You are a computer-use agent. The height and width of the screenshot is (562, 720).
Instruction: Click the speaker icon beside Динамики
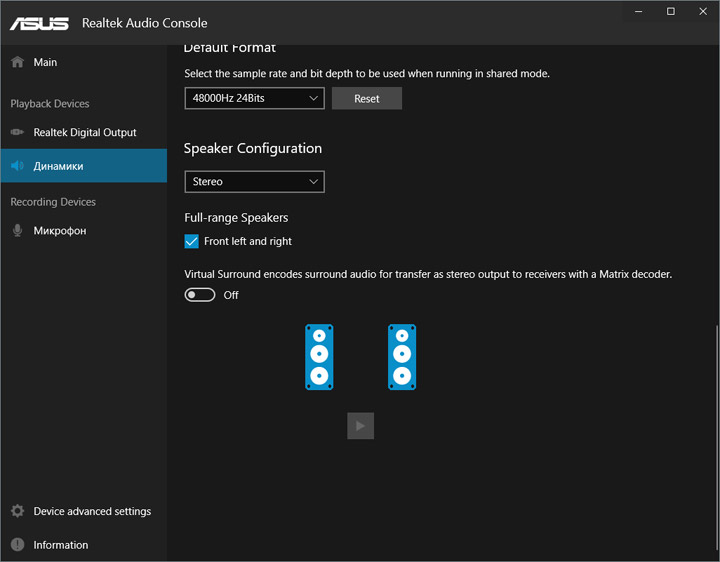pyautogui.click(x=17, y=166)
